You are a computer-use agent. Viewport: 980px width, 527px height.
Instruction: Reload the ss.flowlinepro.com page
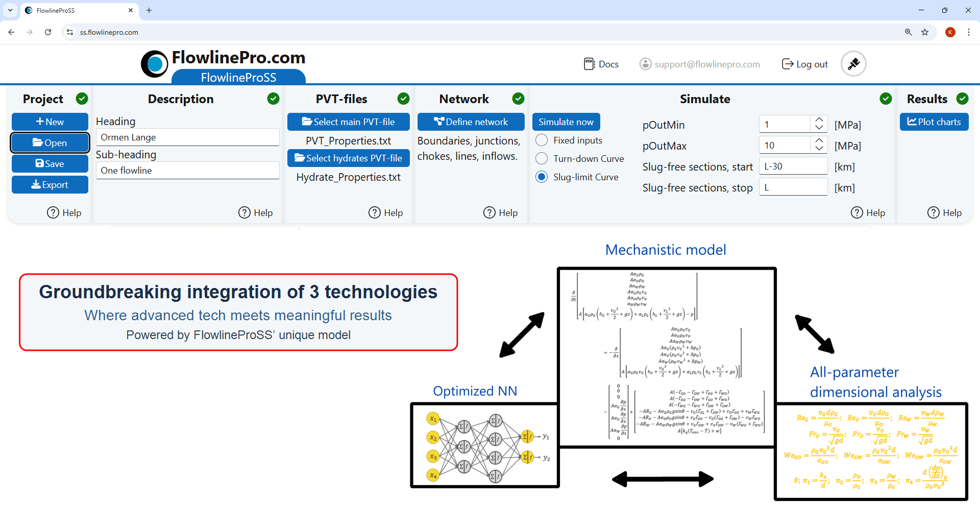[47, 32]
